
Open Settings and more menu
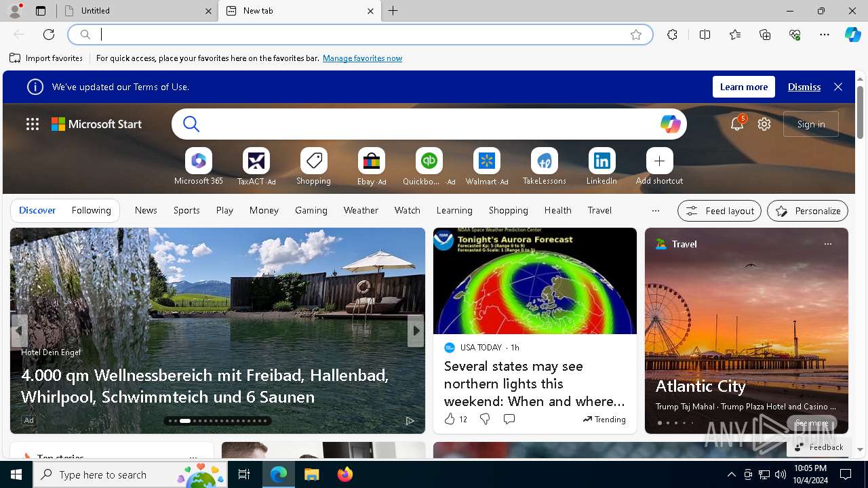(825, 35)
